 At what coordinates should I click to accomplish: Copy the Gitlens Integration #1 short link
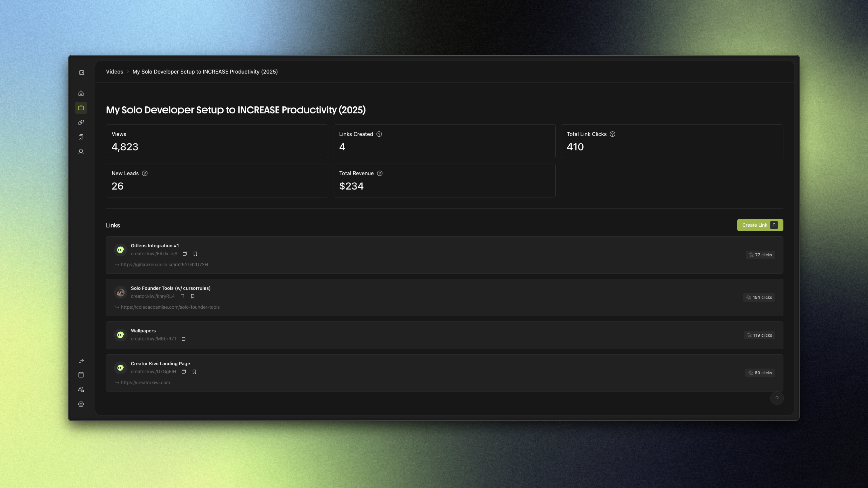pyautogui.click(x=185, y=254)
